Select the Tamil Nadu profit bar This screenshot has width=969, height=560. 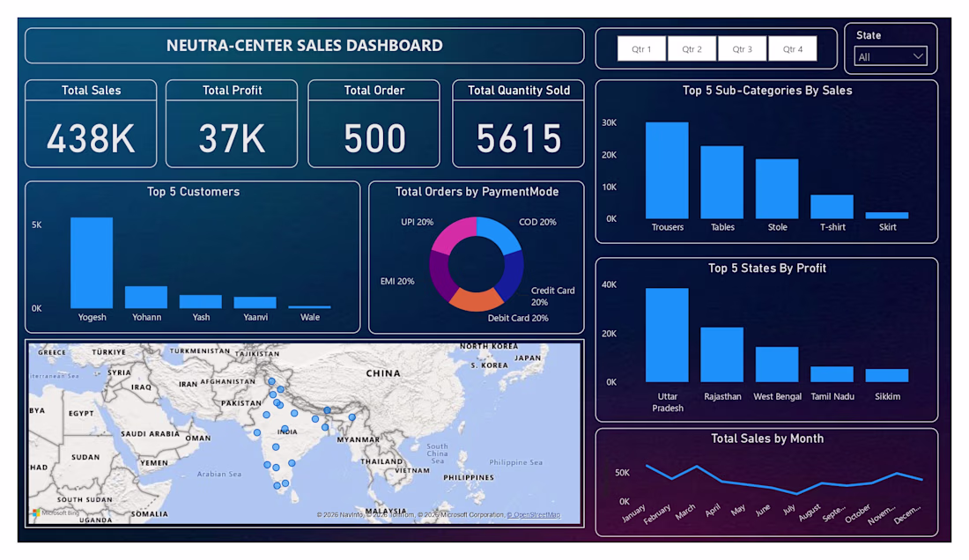pos(832,374)
